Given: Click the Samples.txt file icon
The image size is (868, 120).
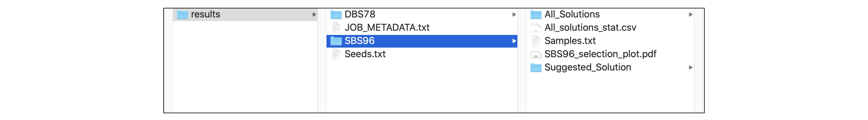Looking at the screenshot, I should click(x=535, y=41).
